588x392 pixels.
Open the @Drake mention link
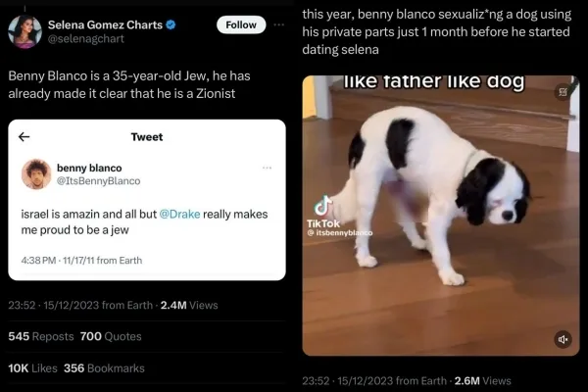click(179, 215)
